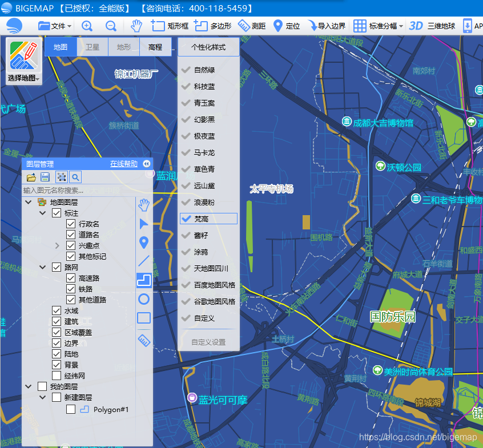
Task: Check the Polygon#1 layer checkbox
Action: coord(71,409)
